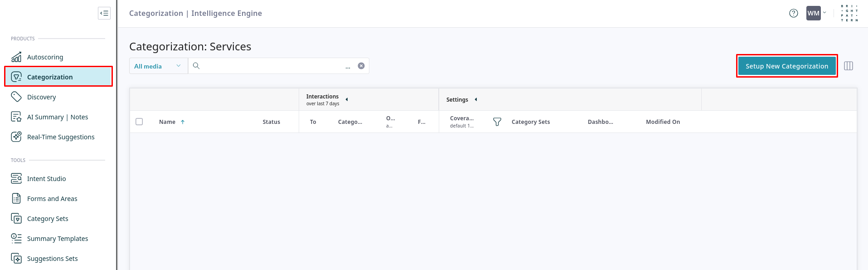
Task: Sort by Modified On column header
Action: [x=663, y=122]
